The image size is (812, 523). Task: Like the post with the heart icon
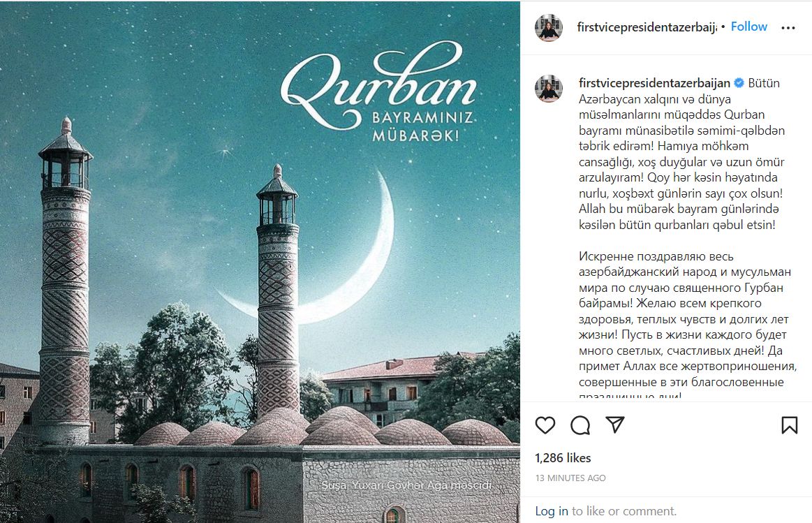pyautogui.click(x=545, y=425)
